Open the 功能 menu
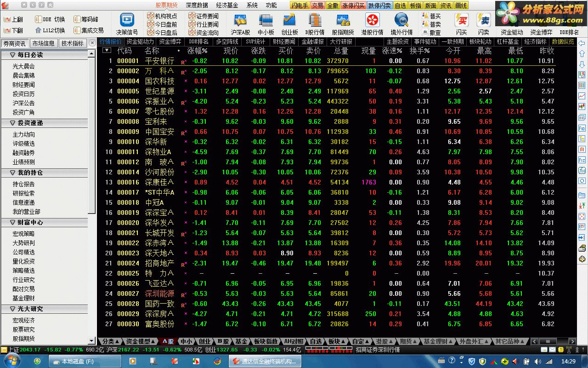The image size is (588, 368). pos(271,5)
